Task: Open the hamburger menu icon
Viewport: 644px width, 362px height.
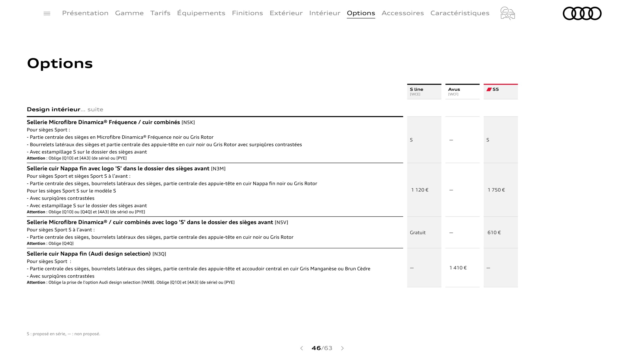Action: tap(47, 13)
